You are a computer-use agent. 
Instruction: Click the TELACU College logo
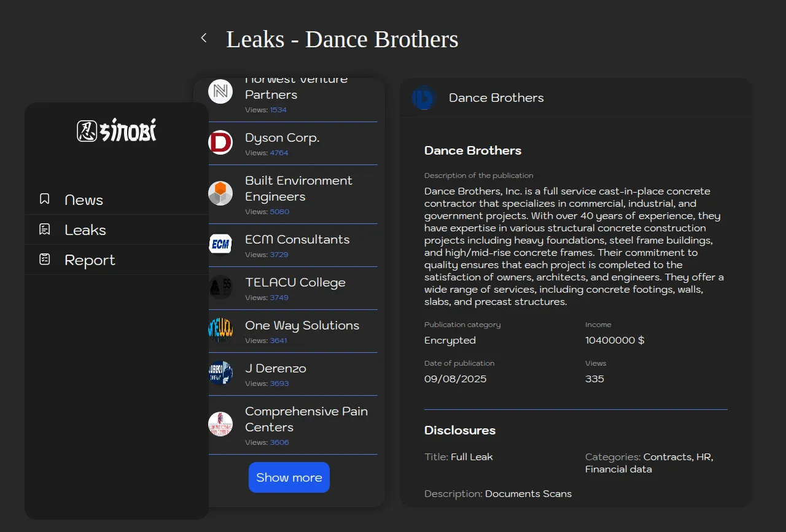[220, 287]
